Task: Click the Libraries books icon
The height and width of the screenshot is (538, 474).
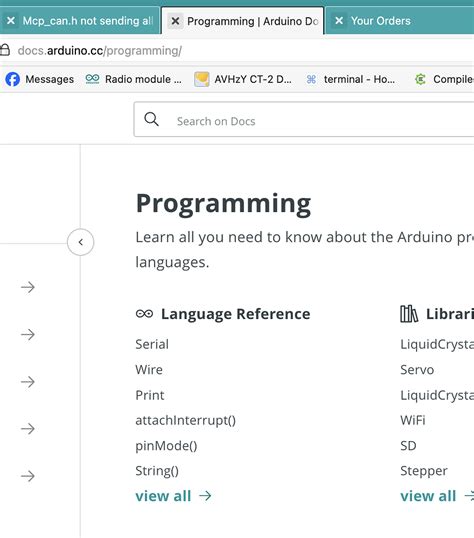Action: tap(409, 314)
